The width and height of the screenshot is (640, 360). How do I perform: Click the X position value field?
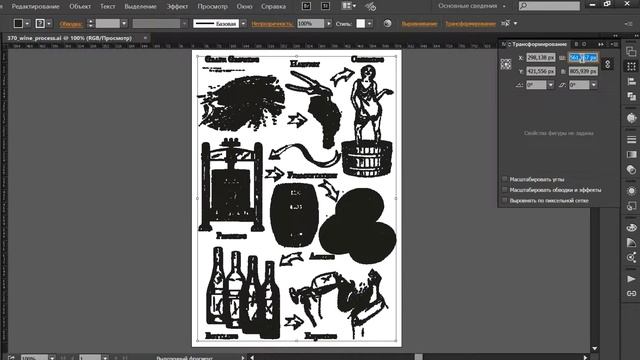540,58
